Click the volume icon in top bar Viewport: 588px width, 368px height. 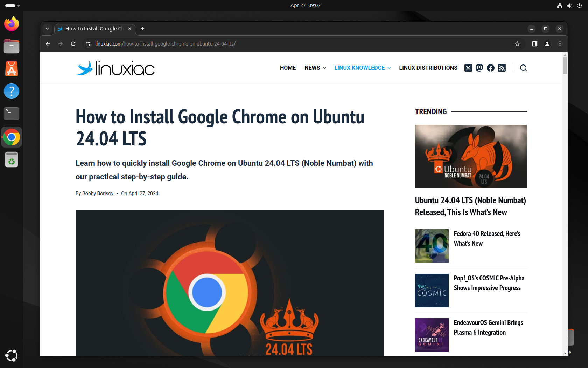coord(569,5)
